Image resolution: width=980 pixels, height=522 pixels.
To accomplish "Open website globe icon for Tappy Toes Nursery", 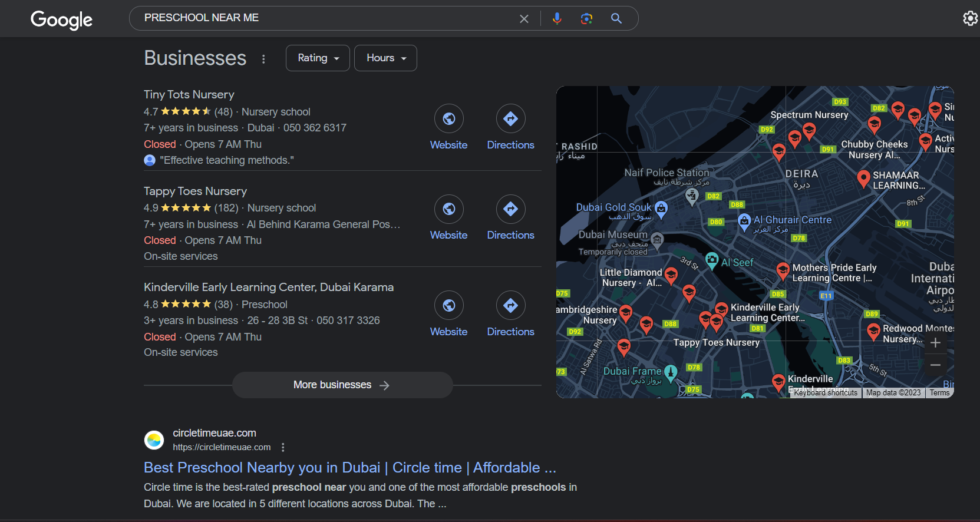I will (449, 209).
